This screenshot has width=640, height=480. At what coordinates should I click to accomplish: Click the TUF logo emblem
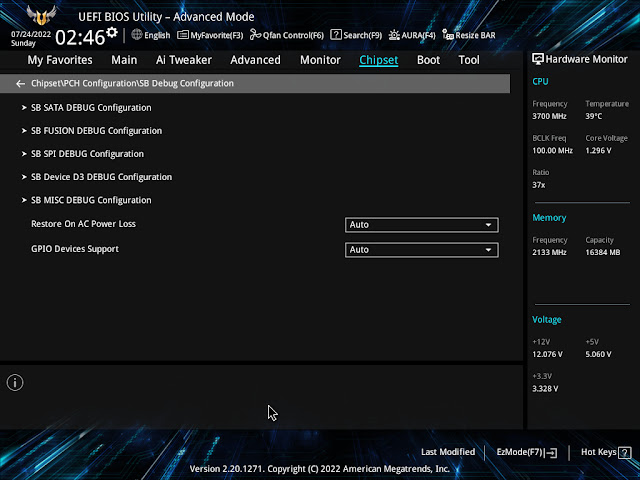(x=41, y=15)
